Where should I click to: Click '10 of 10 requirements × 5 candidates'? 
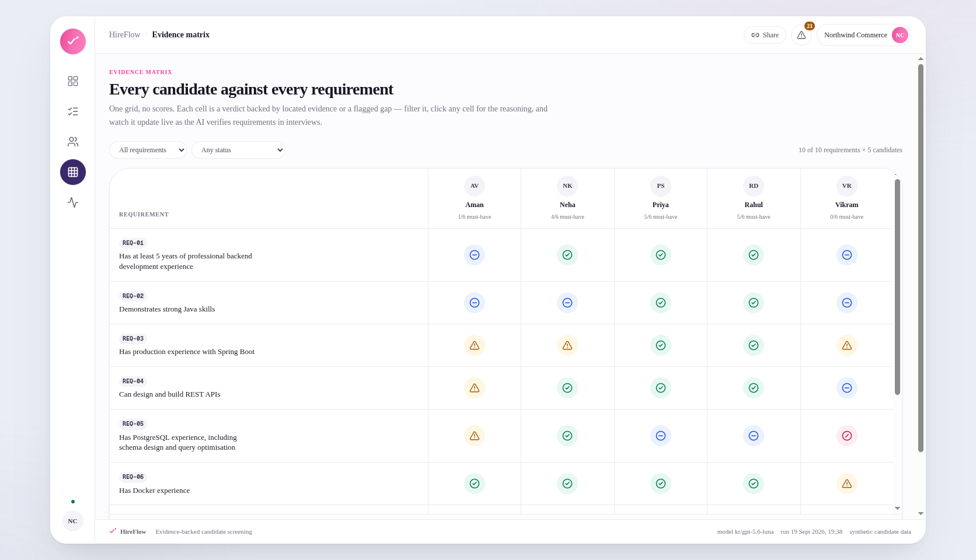pos(850,150)
